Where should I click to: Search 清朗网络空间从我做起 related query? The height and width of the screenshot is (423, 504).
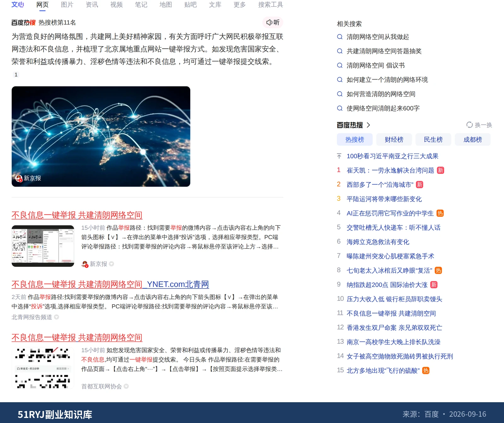point(378,37)
